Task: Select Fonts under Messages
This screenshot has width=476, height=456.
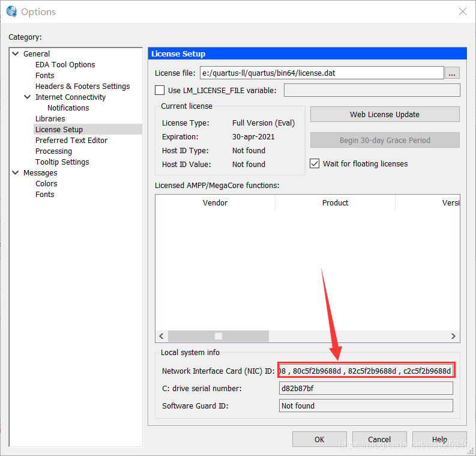Action: (44, 195)
